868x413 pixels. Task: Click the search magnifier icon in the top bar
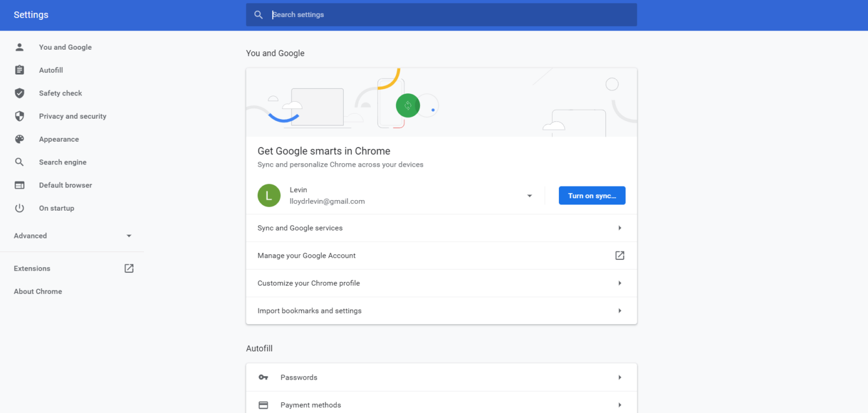[258, 15]
